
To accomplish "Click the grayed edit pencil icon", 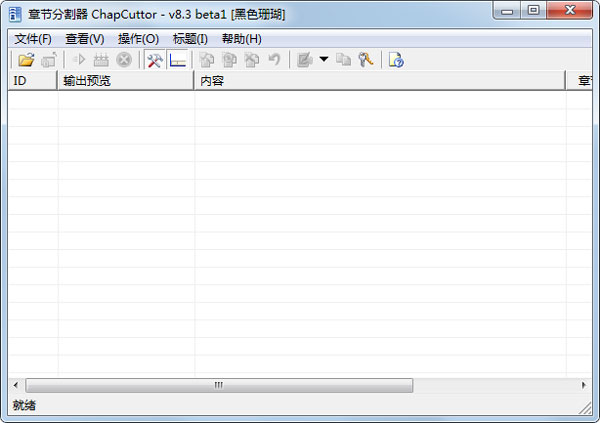I will 305,60.
